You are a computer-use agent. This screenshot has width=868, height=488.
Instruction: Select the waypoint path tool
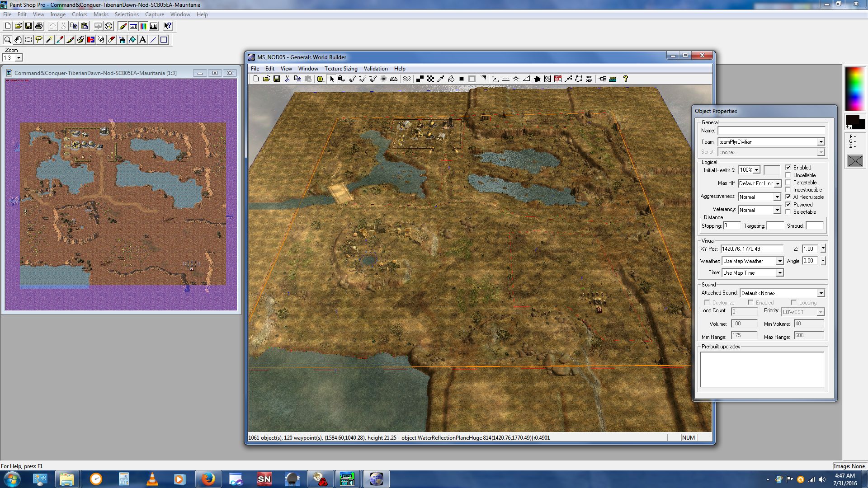[568, 79]
